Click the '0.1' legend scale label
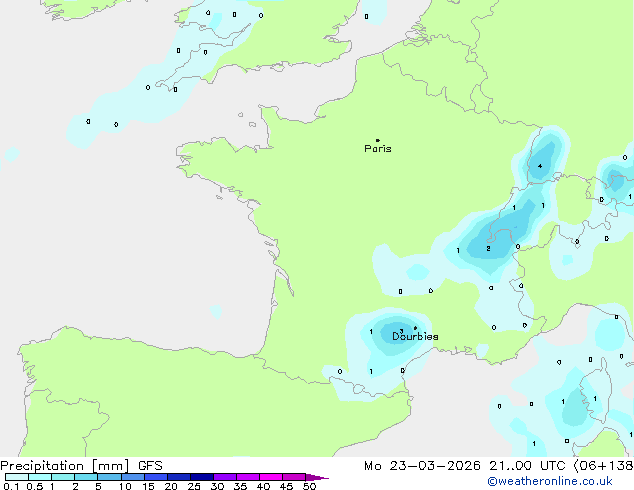Screen dimensions: 634x490 click(11, 486)
